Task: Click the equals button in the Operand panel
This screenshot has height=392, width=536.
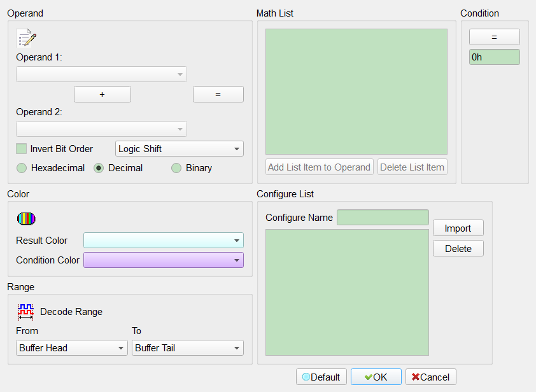Action: tap(218, 94)
